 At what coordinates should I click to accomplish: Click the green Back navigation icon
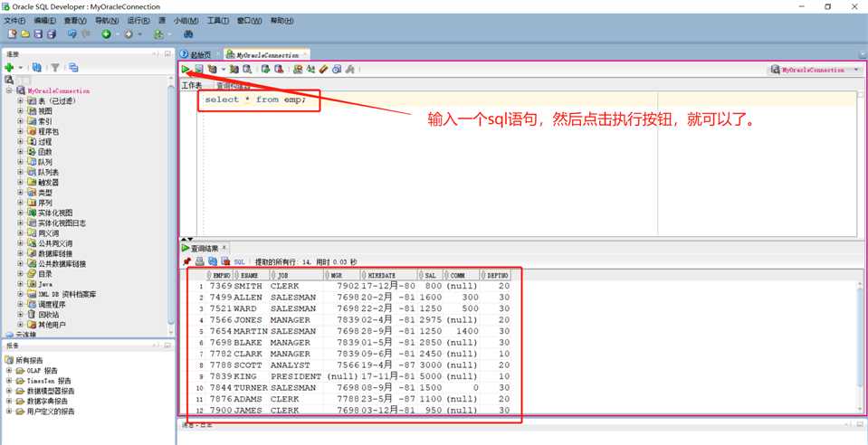[106, 34]
